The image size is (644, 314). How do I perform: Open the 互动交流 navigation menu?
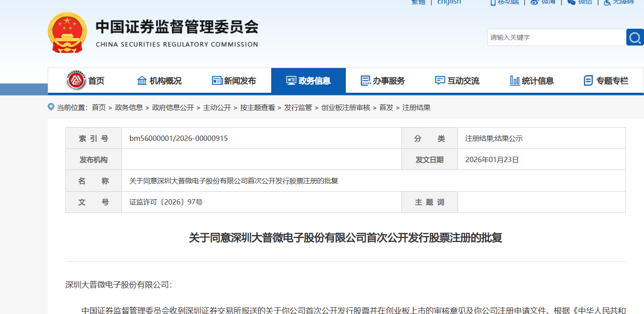coord(458,80)
